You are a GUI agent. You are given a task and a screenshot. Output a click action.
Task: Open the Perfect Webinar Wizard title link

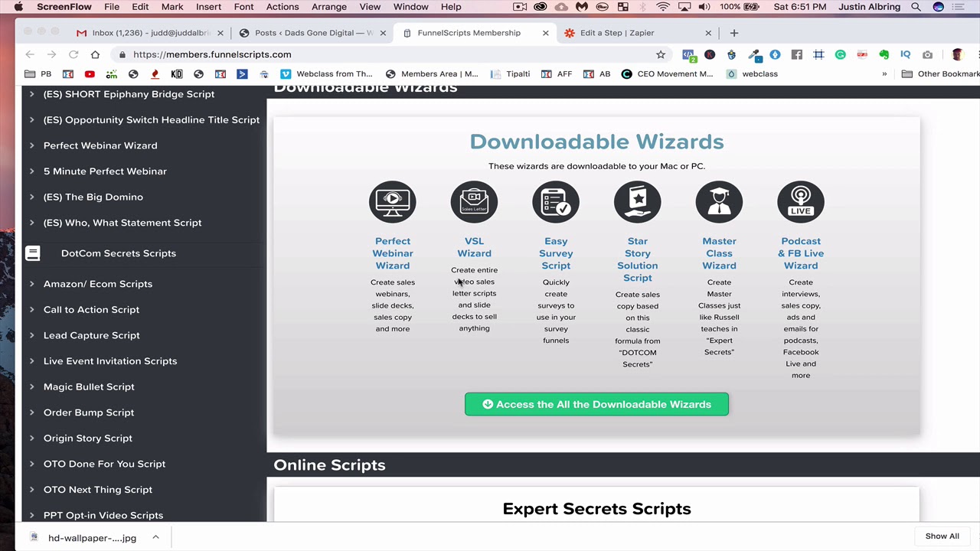[x=392, y=253]
